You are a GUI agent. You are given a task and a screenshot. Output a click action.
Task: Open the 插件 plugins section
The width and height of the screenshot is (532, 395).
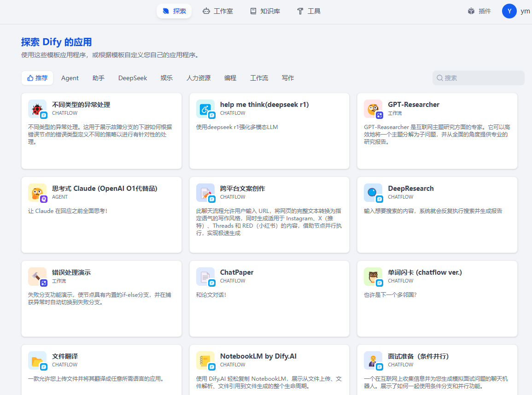click(479, 11)
